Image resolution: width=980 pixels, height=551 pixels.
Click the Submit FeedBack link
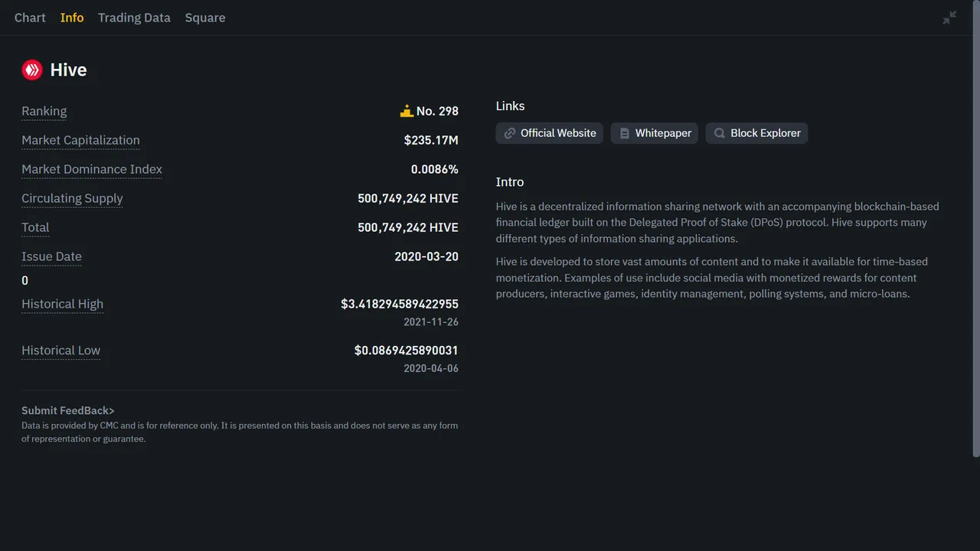point(68,411)
